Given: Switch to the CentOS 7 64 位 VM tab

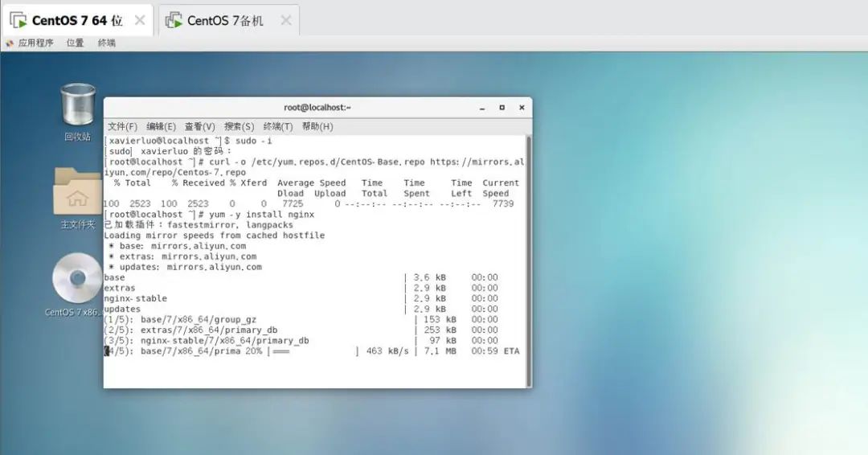Looking at the screenshot, I should 77,20.
